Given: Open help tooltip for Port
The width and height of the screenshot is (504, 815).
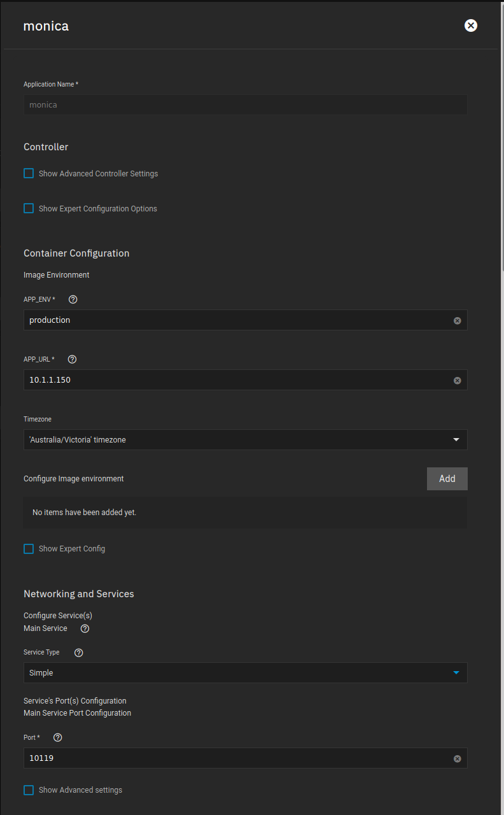Looking at the screenshot, I should pyautogui.click(x=58, y=738).
